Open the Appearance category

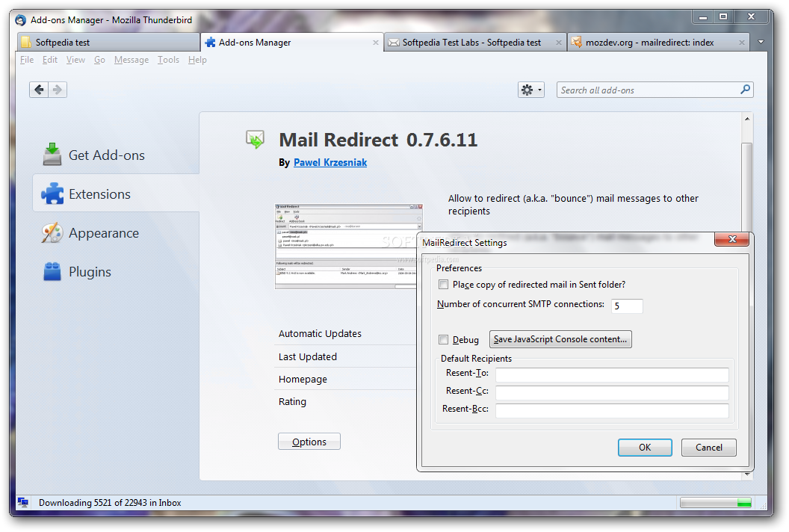pyautogui.click(x=90, y=233)
